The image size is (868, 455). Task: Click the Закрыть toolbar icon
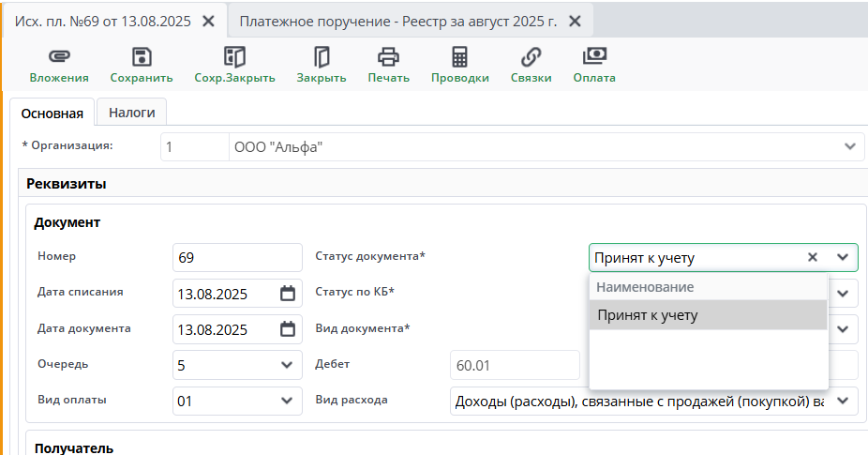point(322,56)
